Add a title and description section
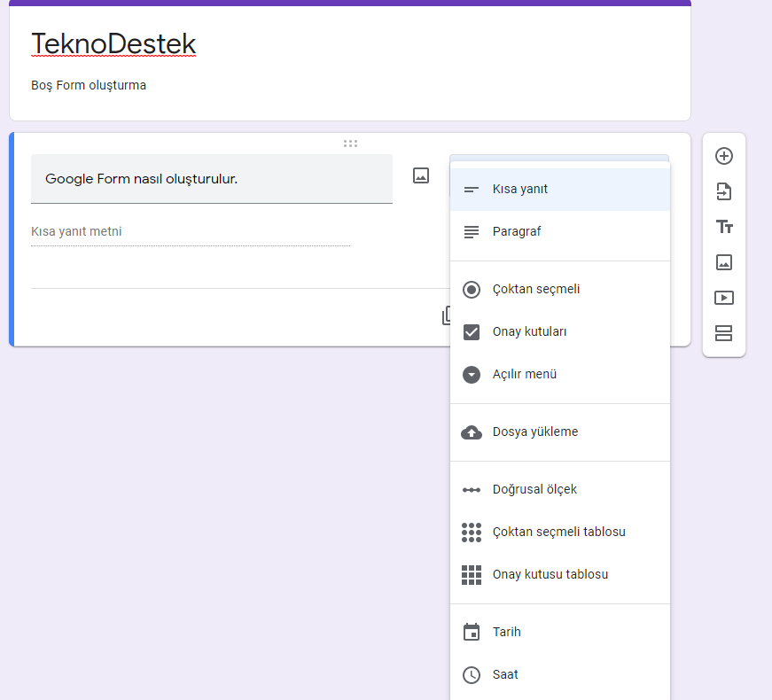Viewport: 772px width, 700px height. [x=723, y=227]
